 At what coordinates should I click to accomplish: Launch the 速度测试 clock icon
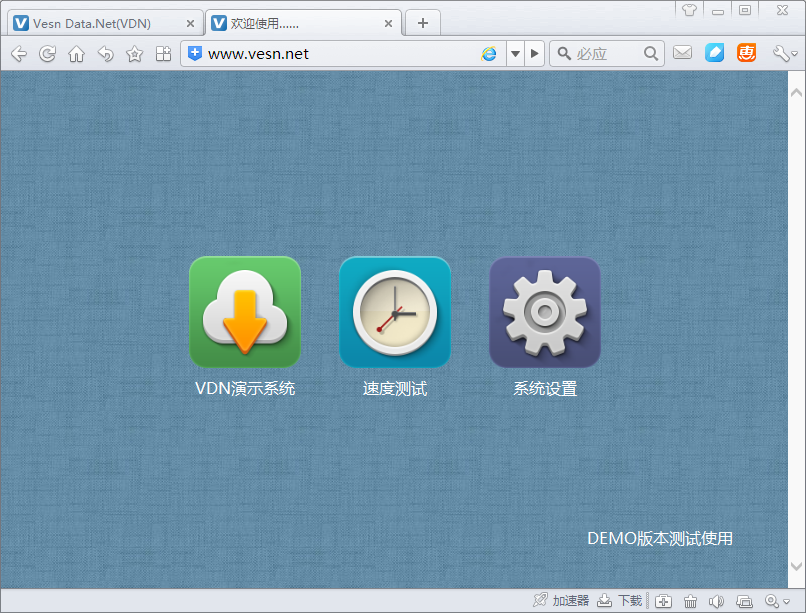pos(395,312)
